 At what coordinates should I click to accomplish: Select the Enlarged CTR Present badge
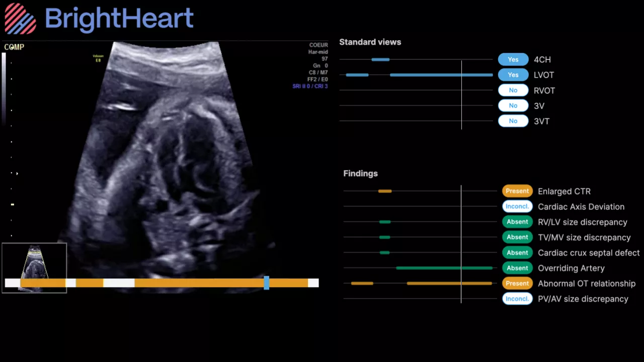(x=517, y=191)
